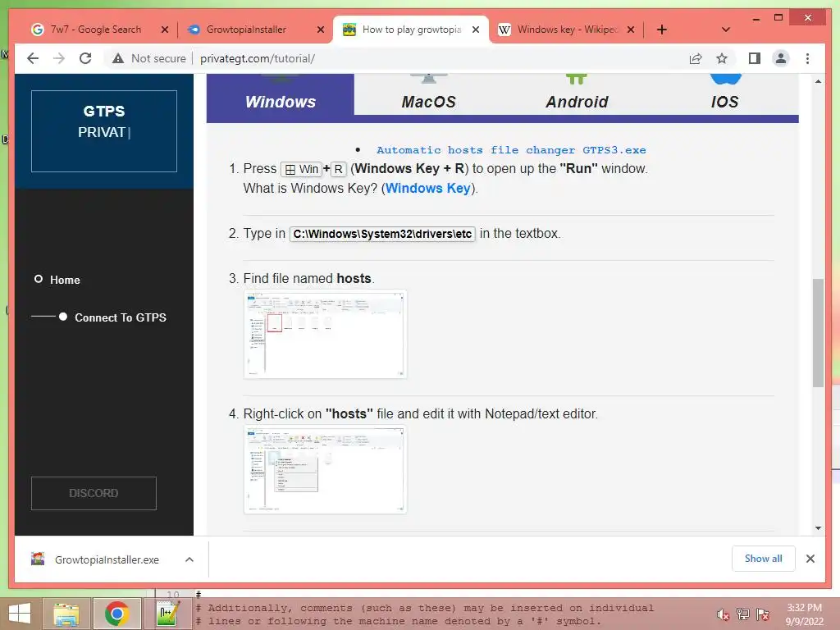Click the address bar URL

[x=257, y=58]
